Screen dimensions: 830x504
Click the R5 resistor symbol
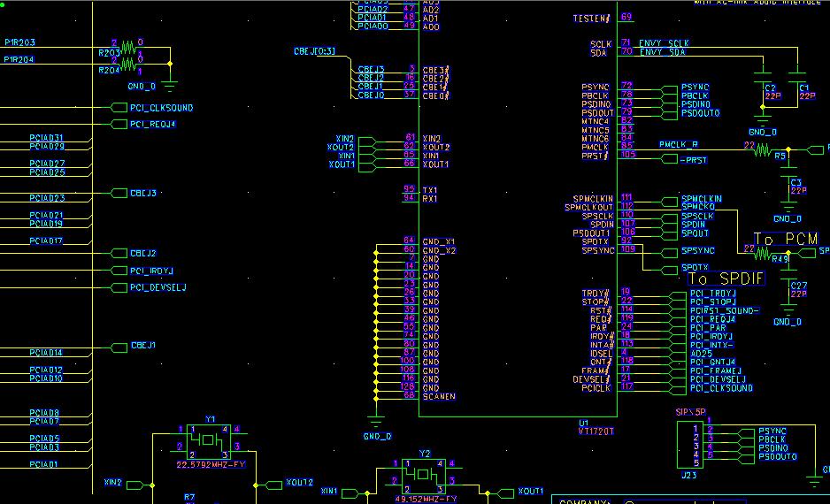763,149
